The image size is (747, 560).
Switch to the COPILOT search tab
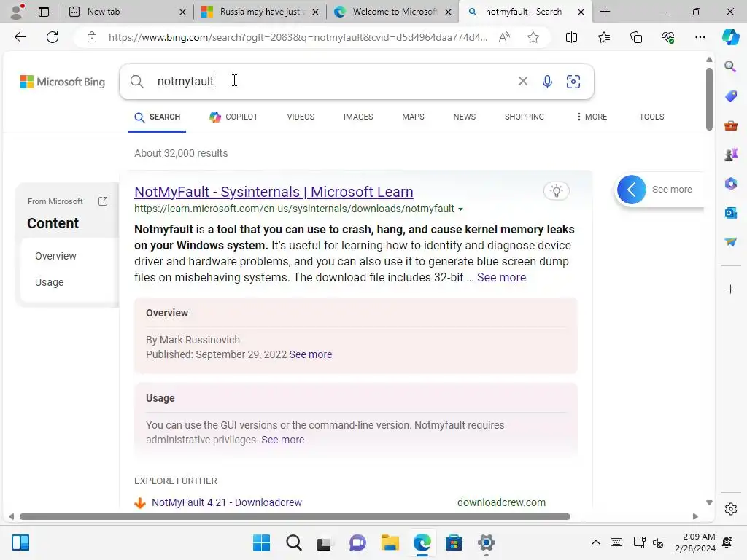click(x=233, y=117)
